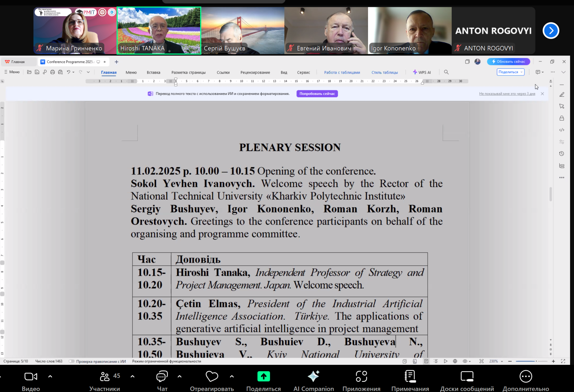This screenshot has width=574, height=392.
Task: Click the outline view icon in status bar
Action: click(x=436, y=361)
